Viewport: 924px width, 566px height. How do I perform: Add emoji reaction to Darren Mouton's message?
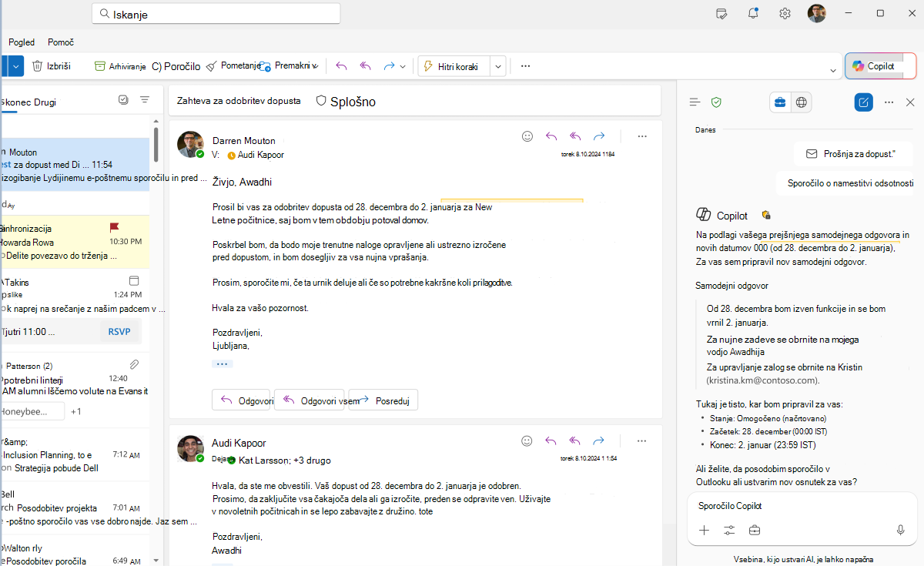point(527,136)
